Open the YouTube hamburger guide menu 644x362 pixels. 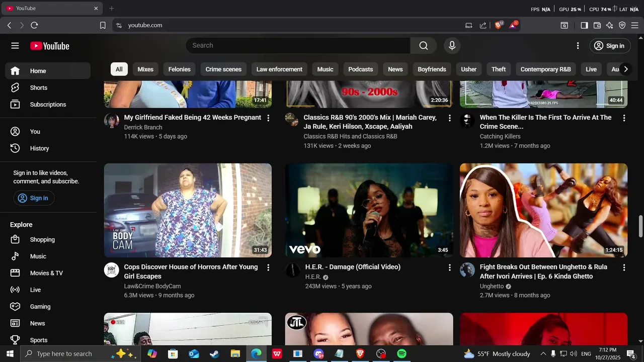pos(15,46)
